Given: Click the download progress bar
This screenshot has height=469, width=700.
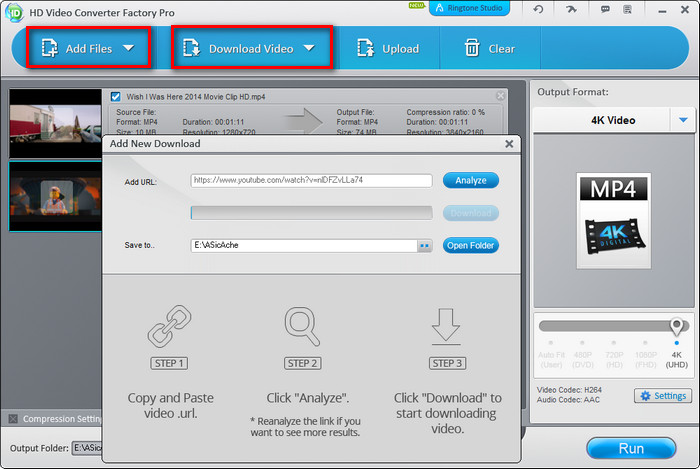Looking at the screenshot, I should pyautogui.click(x=311, y=213).
